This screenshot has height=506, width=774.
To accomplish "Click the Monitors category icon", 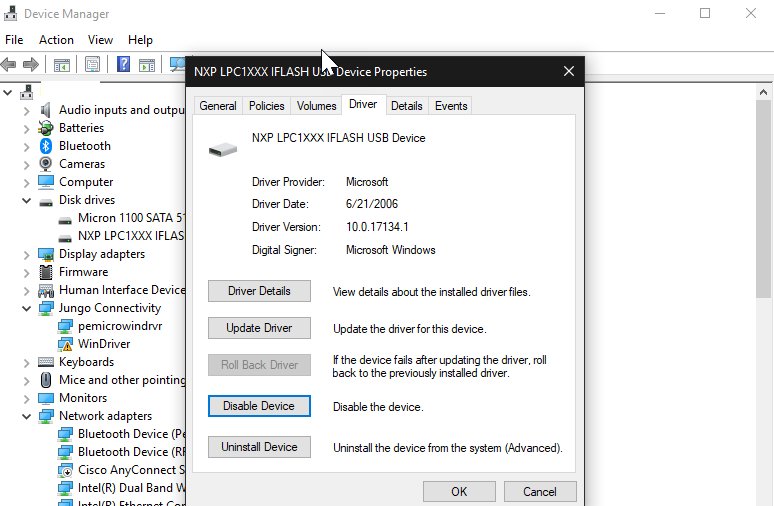I will click(46, 398).
